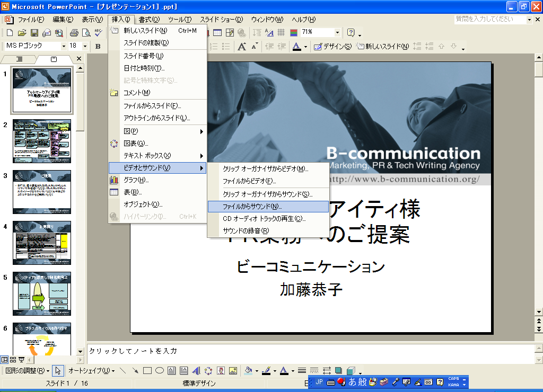Image resolution: width=543 pixels, height=392 pixels.
Task: Select スライド番号 from the Insert menu
Action: [x=143, y=56]
